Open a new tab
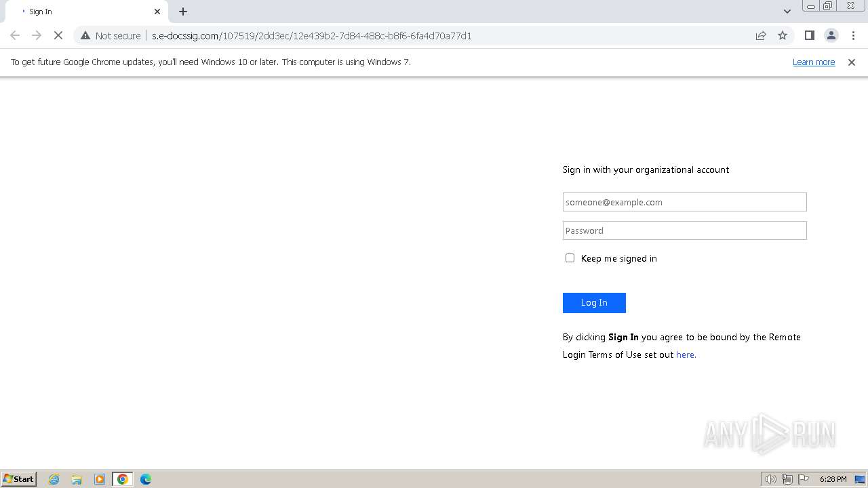This screenshot has height=488, width=868. point(183,12)
